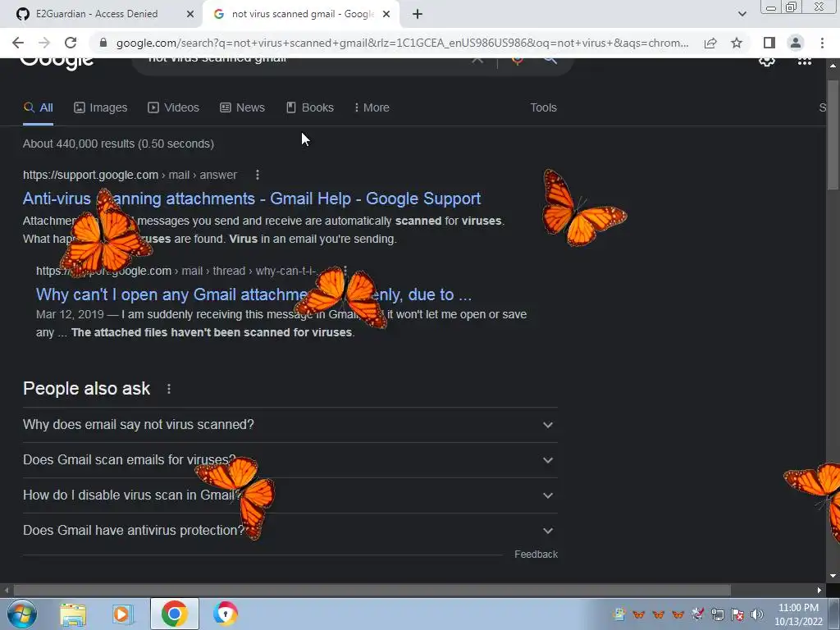Open the search Tools options
The height and width of the screenshot is (630, 840).
(x=543, y=107)
